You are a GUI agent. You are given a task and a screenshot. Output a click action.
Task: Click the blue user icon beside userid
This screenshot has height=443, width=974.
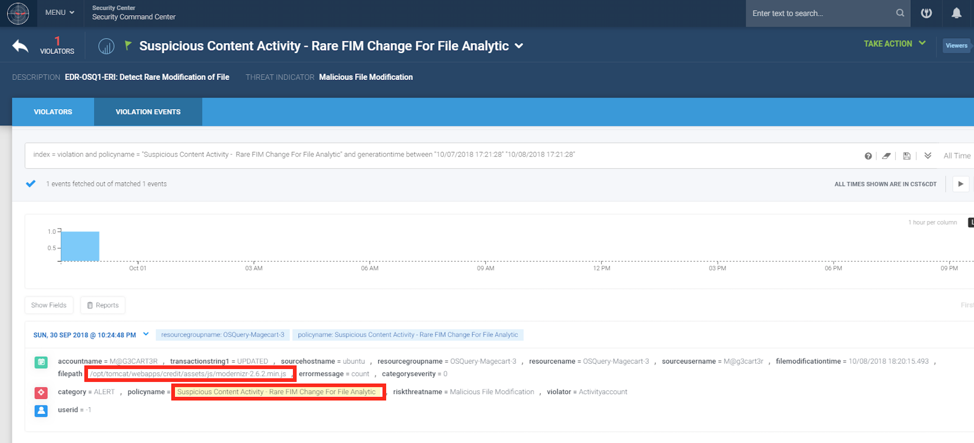(x=41, y=410)
